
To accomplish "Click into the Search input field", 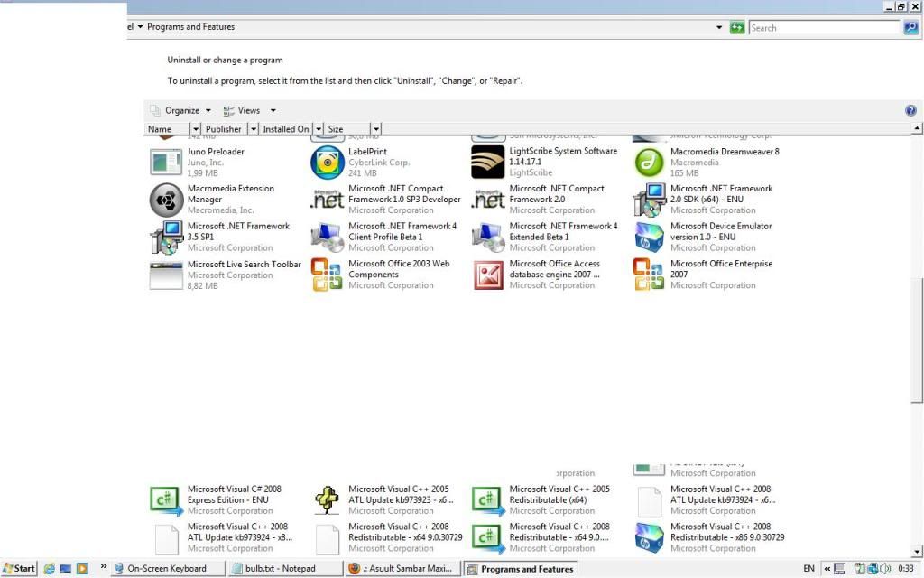I will (824, 28).
